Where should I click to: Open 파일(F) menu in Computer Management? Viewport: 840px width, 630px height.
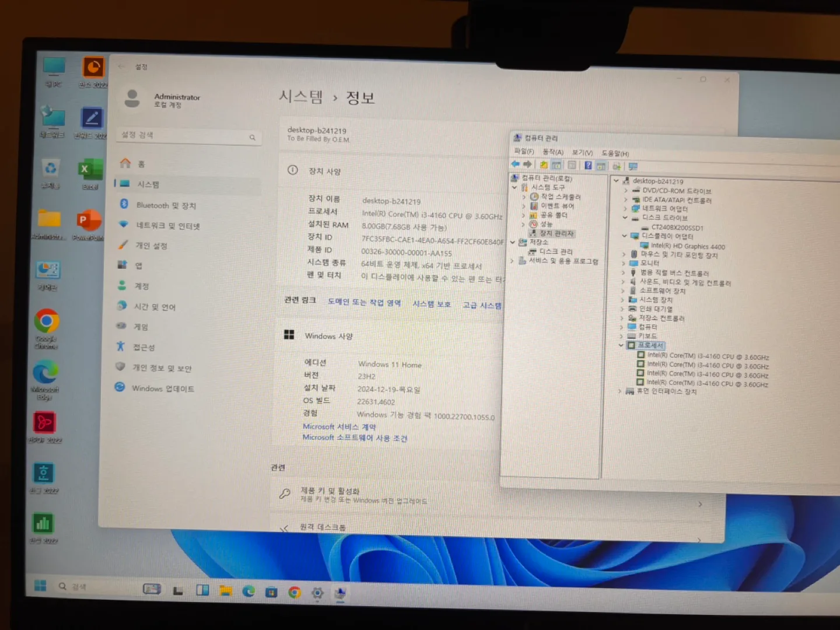(524, 151)
